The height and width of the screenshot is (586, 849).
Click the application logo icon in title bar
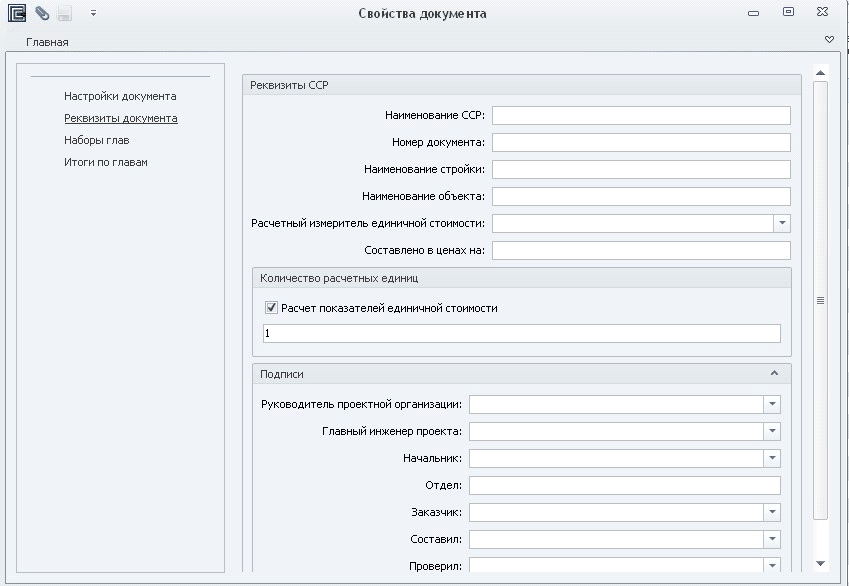[16, 13]
